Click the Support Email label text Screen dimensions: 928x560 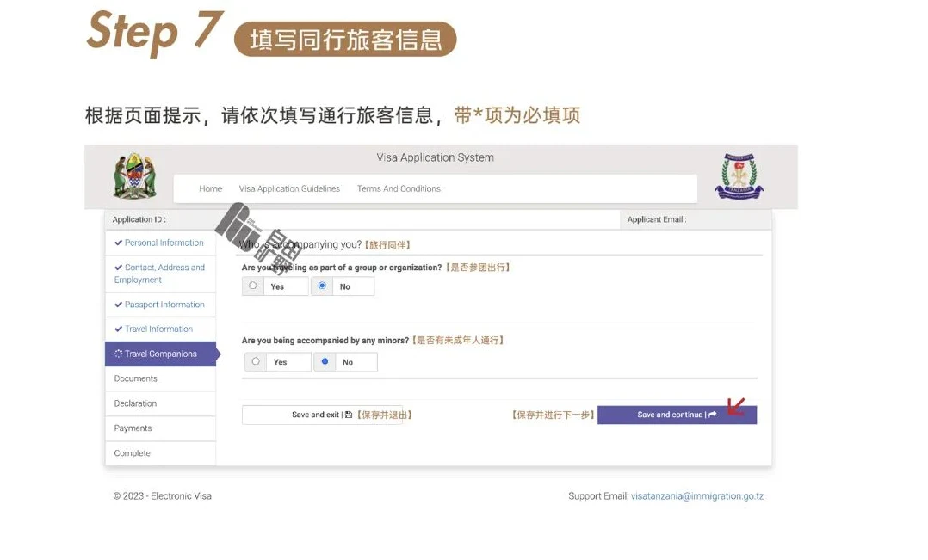(597, 496)
